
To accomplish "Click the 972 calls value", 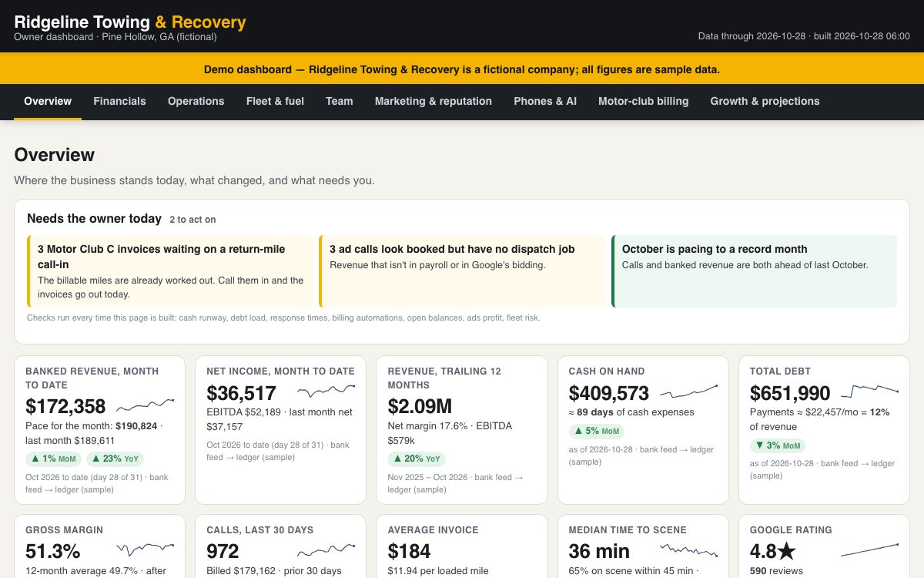I will [223, 551].
